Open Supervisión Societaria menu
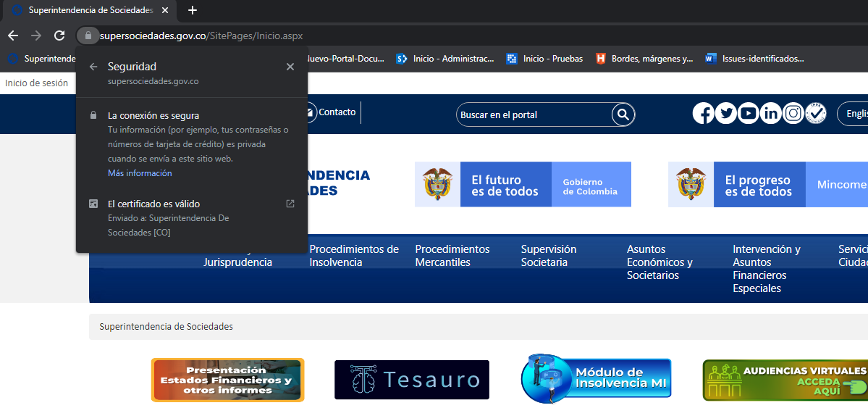 pyautogui.click(x=548, y=256)
